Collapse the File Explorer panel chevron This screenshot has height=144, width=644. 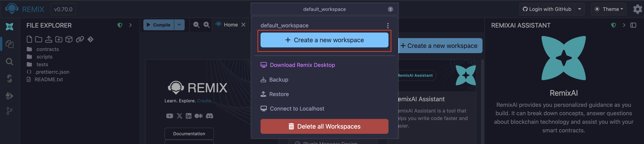click(130, 25)
